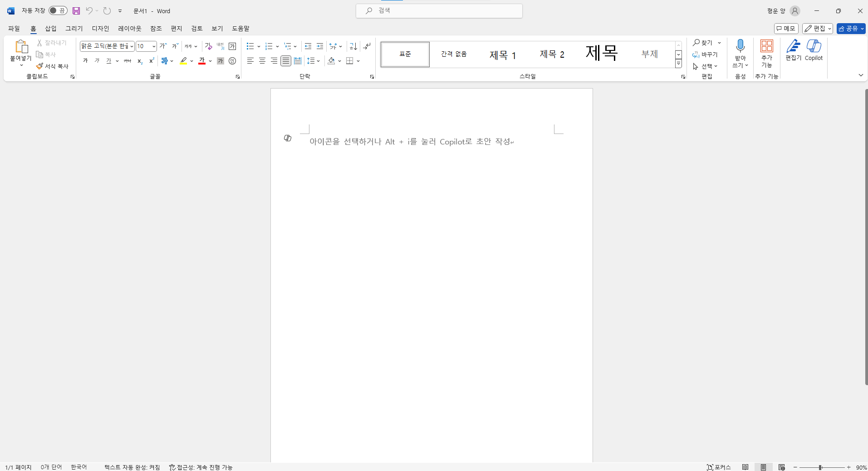This screenshot has height=471, width=868.
Task: Switch to Print Layout view in status bar
Action: click(764, 467)
